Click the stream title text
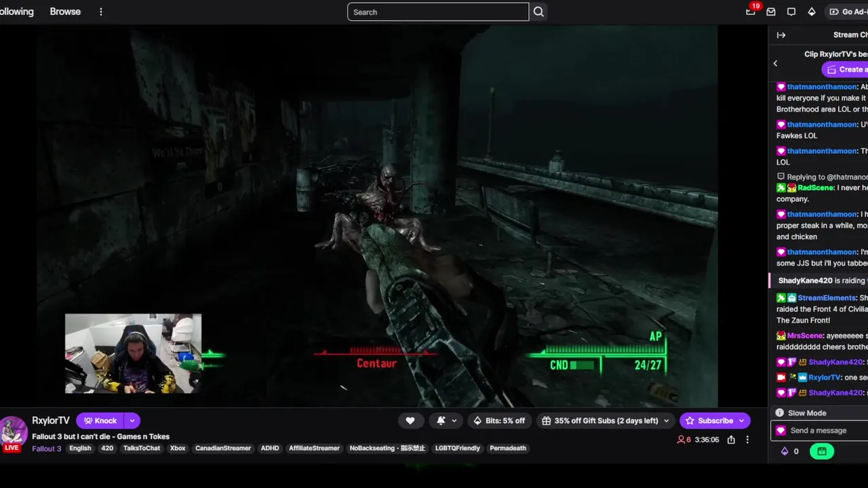 (101, 436)
